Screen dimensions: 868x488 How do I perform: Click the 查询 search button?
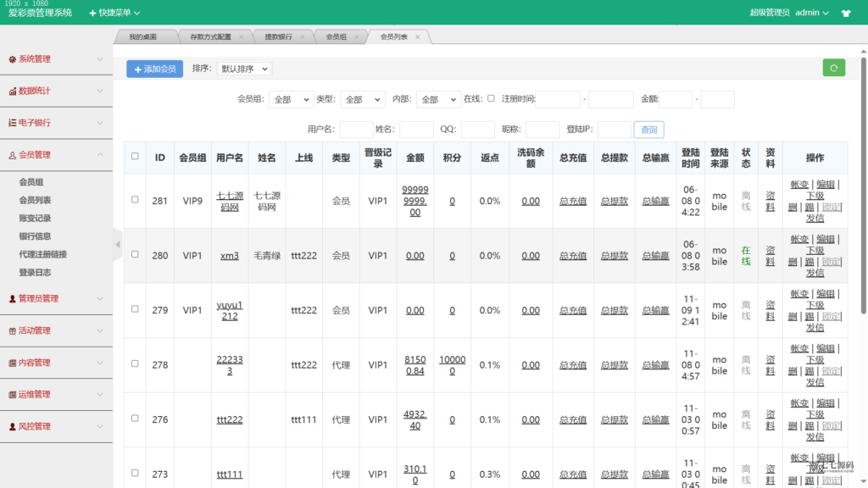648,130
